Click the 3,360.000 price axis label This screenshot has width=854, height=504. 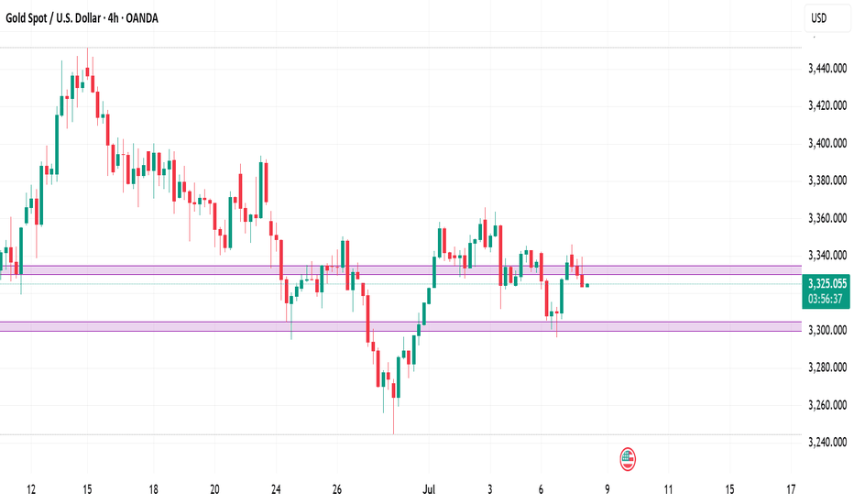point(827,218)
